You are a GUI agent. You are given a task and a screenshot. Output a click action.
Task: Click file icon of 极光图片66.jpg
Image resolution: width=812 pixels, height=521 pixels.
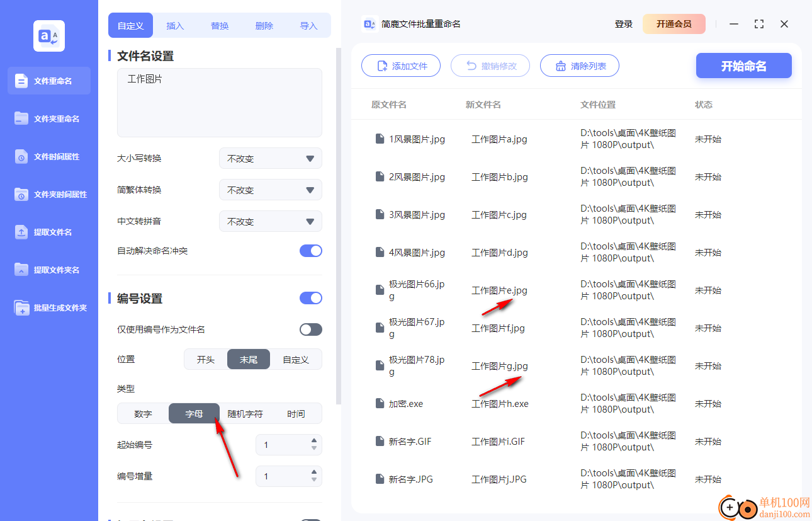[x=380, y=290]
